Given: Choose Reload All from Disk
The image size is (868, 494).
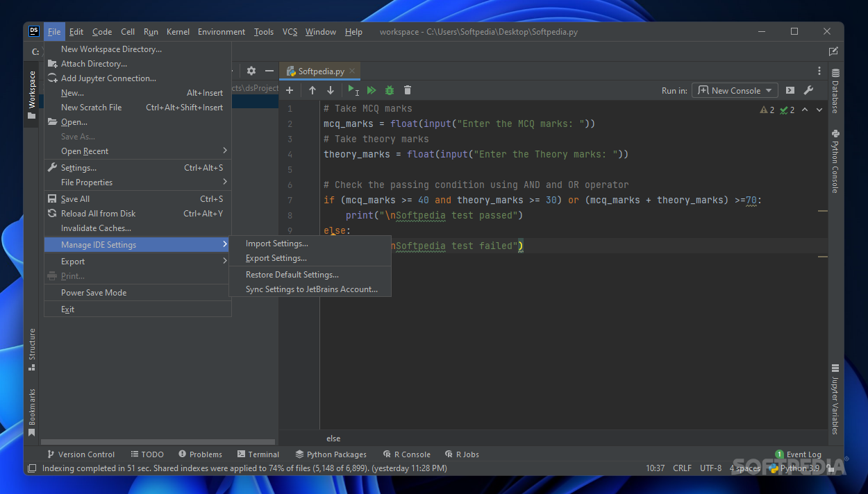Looking at the screenshot, I should 137,214.
